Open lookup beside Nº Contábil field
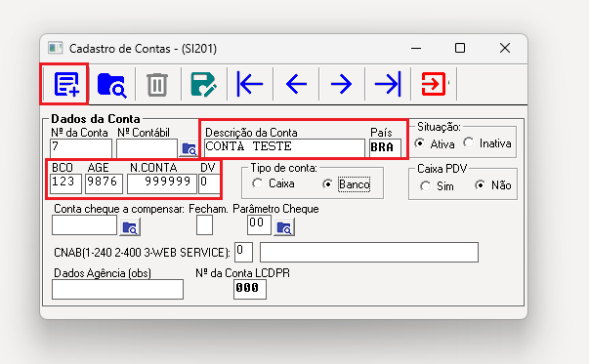 tap(189, 149)
